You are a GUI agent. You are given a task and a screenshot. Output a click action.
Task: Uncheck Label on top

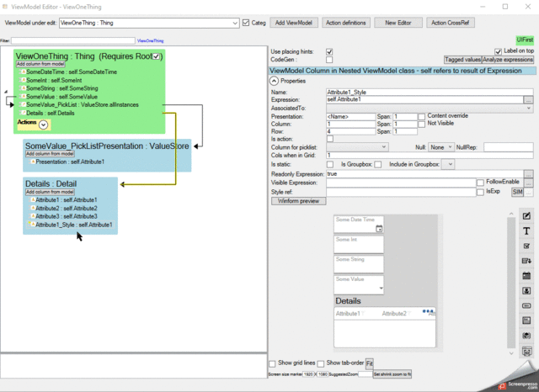coord(498,51)
